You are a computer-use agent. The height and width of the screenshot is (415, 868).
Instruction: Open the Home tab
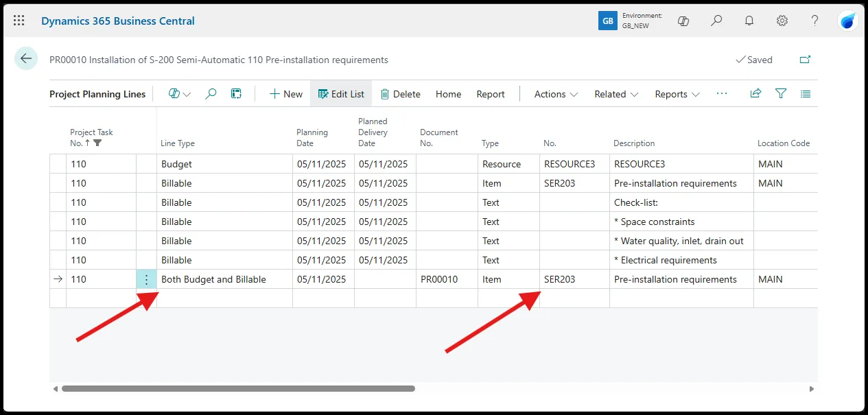(448, 94)
